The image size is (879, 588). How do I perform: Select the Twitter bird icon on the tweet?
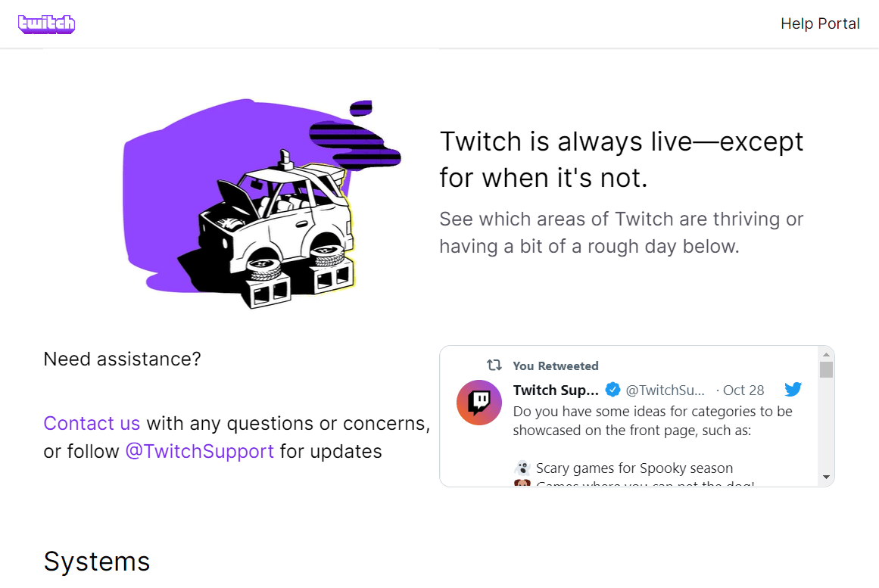[793, 389]
